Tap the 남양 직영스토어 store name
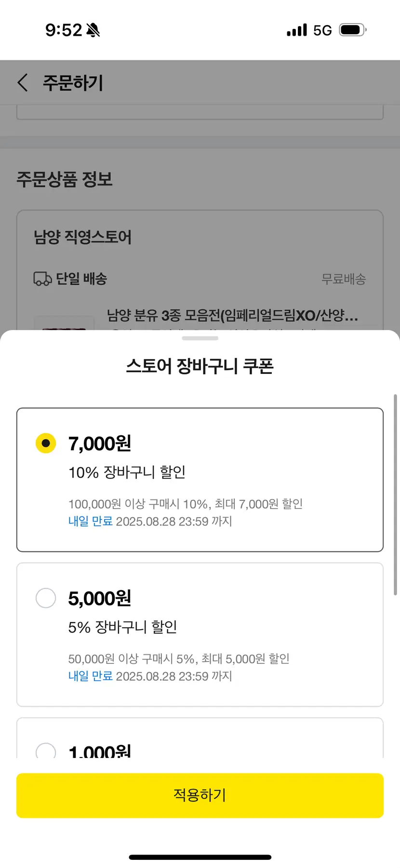Image resolution: width=400 pixels, height=868 pixels. pyautogui.click(x=82, y=237)
